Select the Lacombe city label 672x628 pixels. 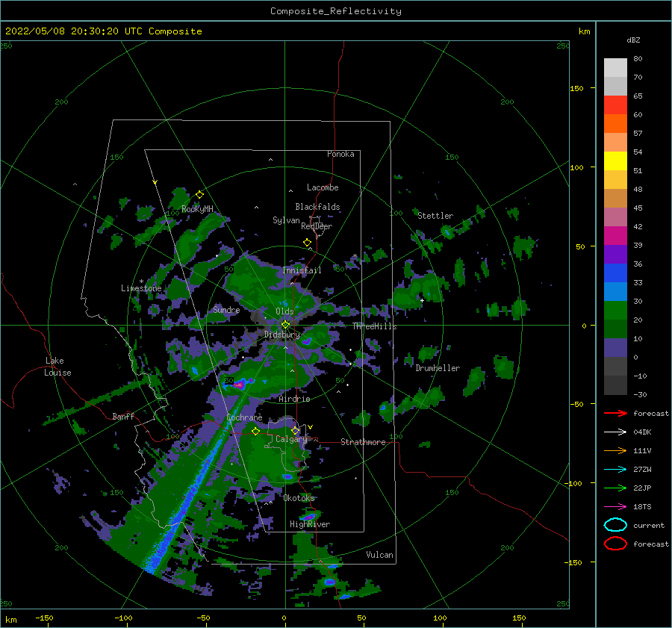pyautogui.click(x=323, y=187)
